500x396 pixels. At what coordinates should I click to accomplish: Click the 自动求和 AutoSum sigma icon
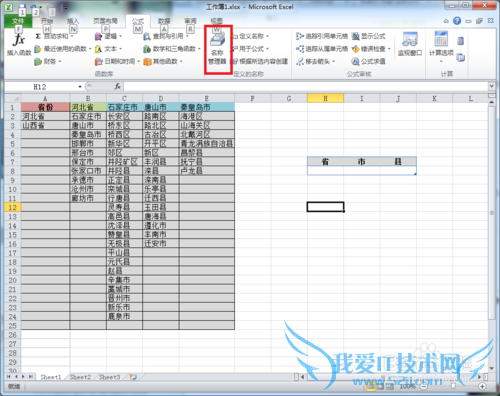(38, 36)
